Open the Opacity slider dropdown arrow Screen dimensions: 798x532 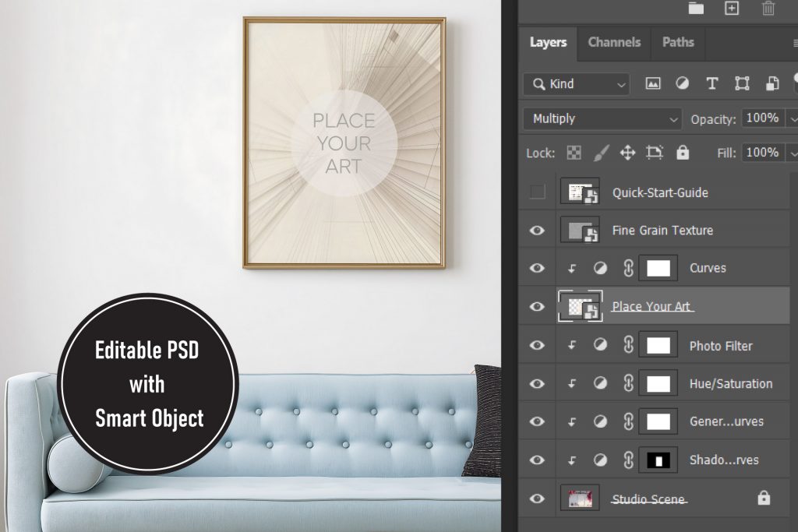point(793,119)
